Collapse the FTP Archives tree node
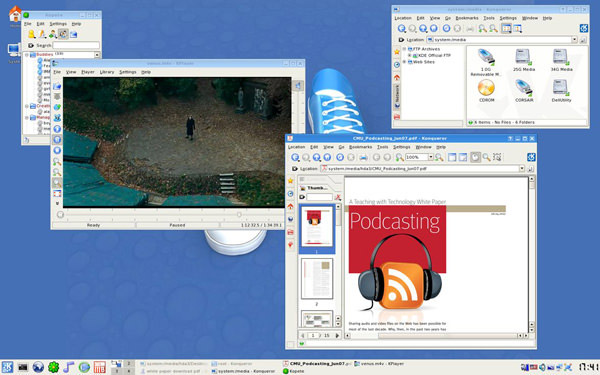600x375 pixels. [404, 49]
